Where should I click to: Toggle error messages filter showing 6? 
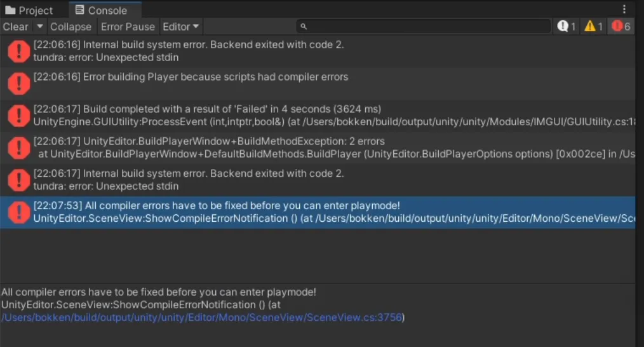(621, 26)
